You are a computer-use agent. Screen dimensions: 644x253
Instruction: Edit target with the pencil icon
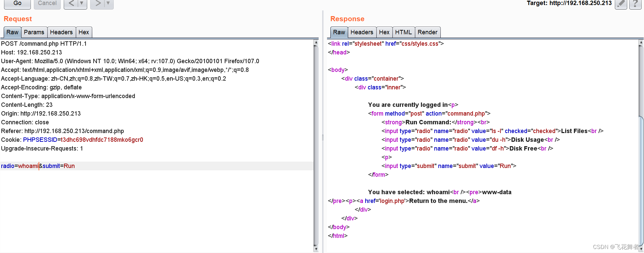(621, 4)
